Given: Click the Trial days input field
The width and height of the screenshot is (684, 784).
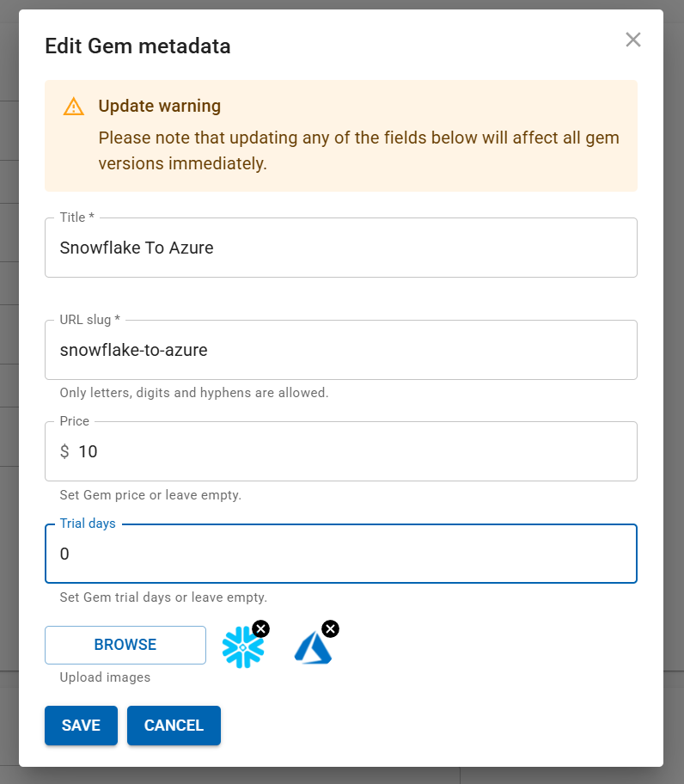Looking at the screenshot, I should point(340,554).
